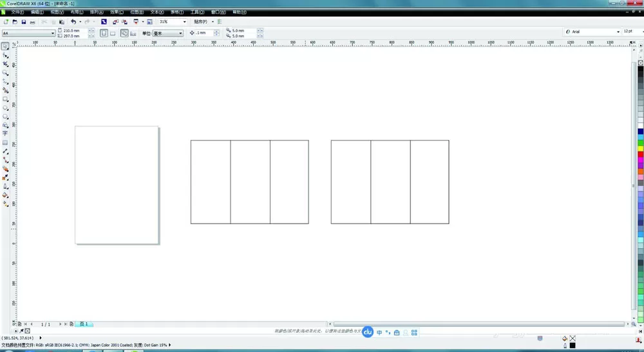The height and width of the screenshot is (352, 644).
Task: Expand the application launcher dropdown arrow
Action: (142, 22)
